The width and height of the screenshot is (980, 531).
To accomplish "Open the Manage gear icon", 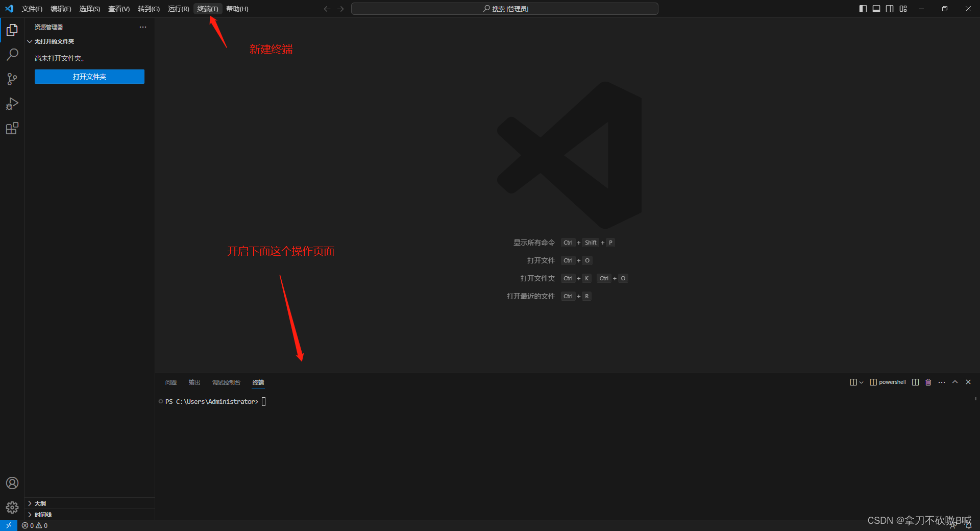I will [x=12, y=508].
